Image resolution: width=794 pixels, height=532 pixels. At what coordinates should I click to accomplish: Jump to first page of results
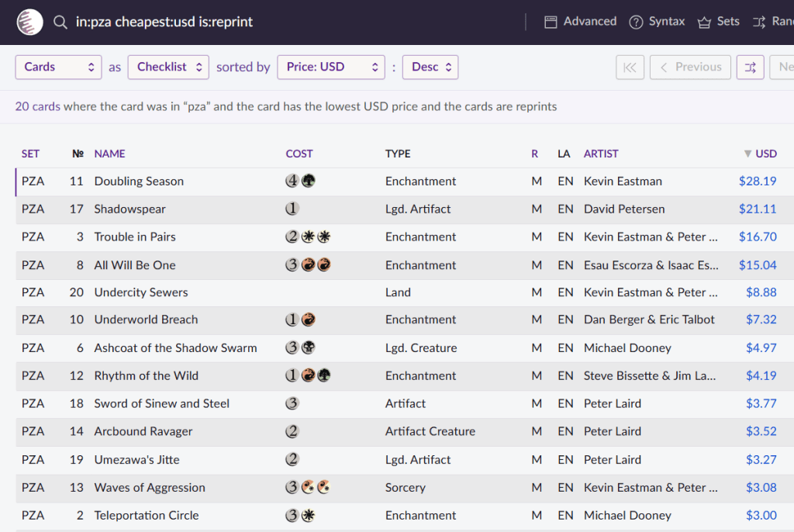point(630,67)
